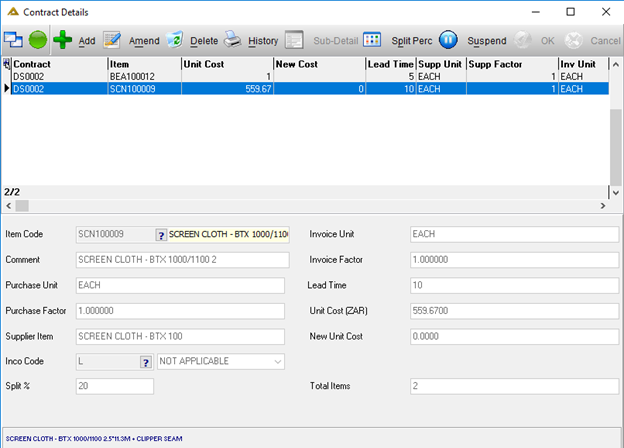This screenshot has width=624, height=448.
Task: Open the Item Code lookup question-mark icon
Action: (161, 235)
